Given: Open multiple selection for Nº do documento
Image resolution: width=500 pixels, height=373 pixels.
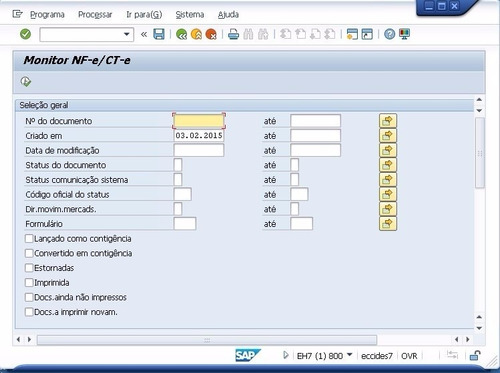Looking at the screenshot, I should [x=388, y=121].
